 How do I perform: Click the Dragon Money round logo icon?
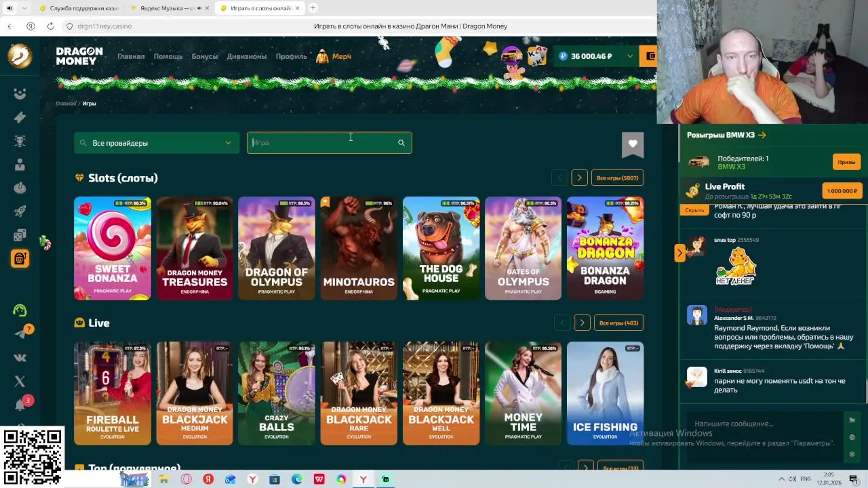coord(20,56)
